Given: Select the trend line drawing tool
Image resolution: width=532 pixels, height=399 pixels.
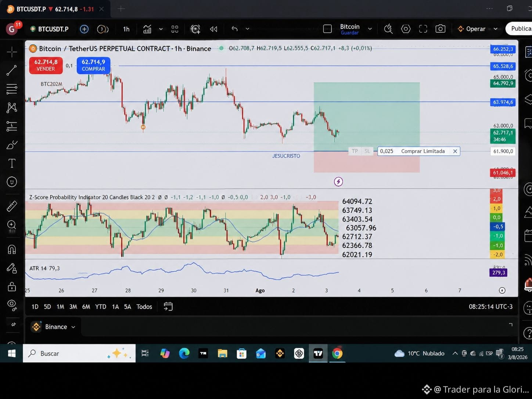Looking at the screenshot, I should coord(12,70).
